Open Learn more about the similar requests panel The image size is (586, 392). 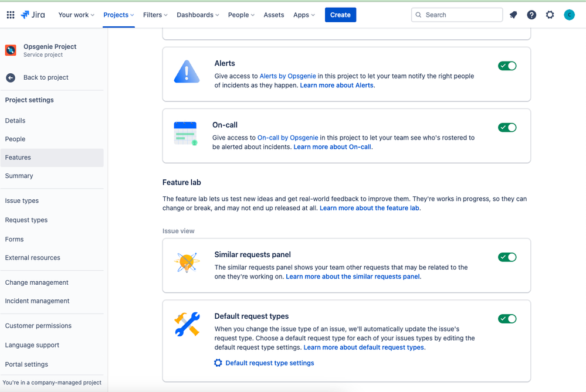353,277
